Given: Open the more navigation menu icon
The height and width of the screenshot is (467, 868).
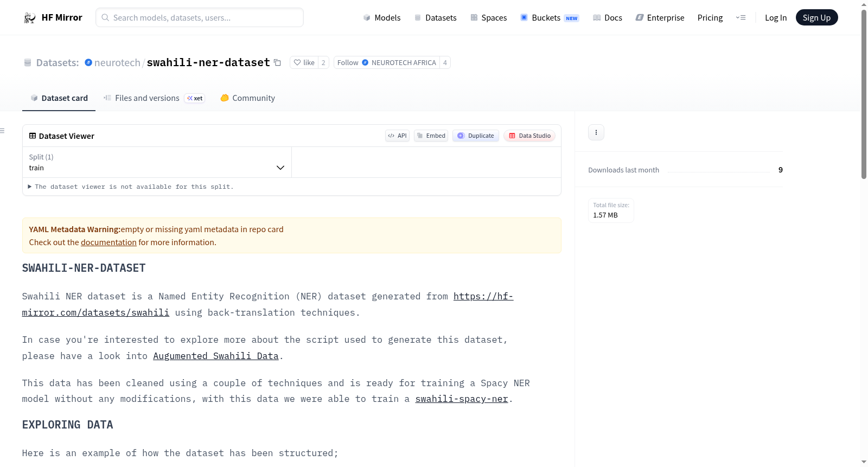Looking at the screenshot, I should click(741, 17).
